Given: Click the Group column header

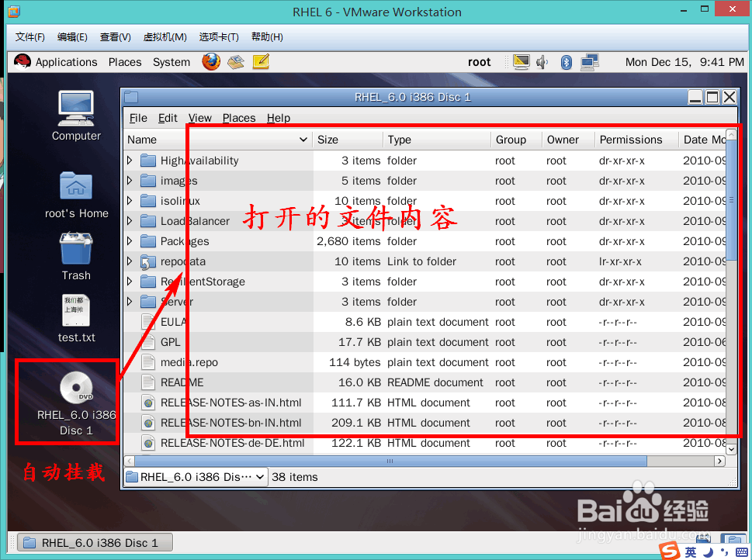Looking at the screenshot, I should pyautogui.click(x=516, y=140).
